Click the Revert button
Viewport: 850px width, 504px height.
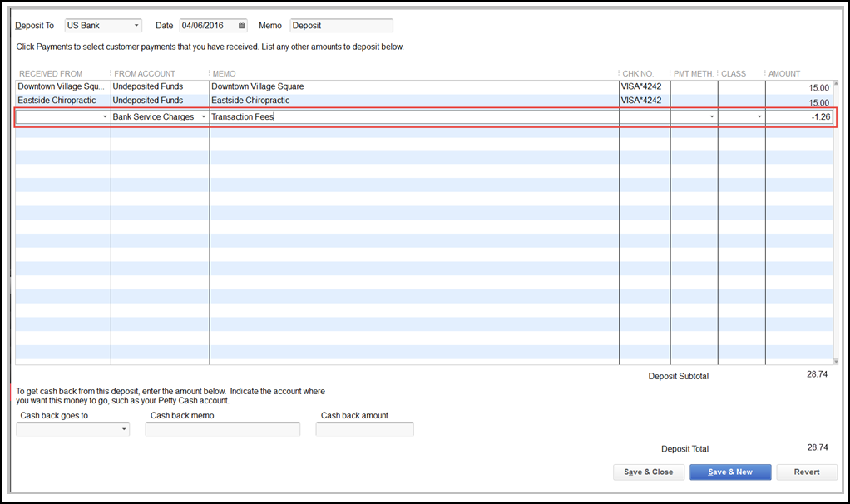pyautogui.click(x=807, y=472)
